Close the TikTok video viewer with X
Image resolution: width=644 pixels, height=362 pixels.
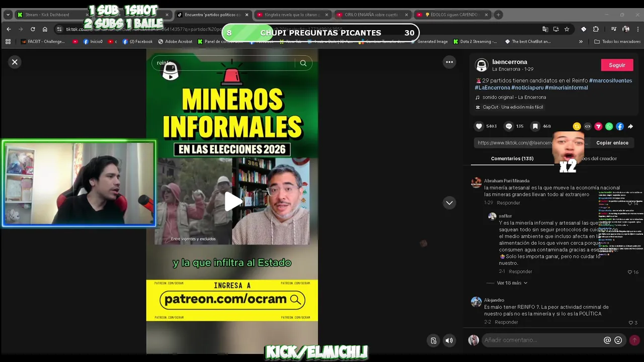[x=15, y=62]
